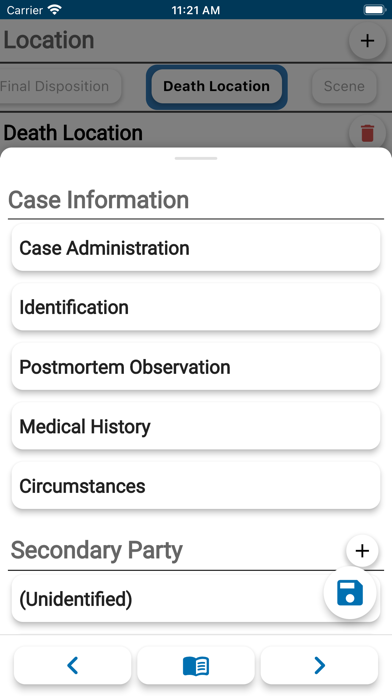Screen dimensions: 392x696
Task: Select the Death Location tab
Action: pos(217,86)
